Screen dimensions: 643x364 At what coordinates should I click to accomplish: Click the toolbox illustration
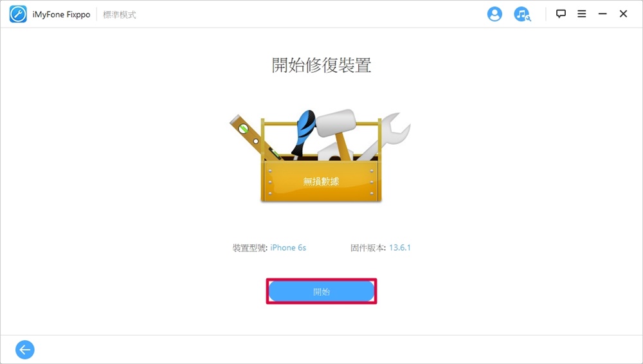point(320,156)
